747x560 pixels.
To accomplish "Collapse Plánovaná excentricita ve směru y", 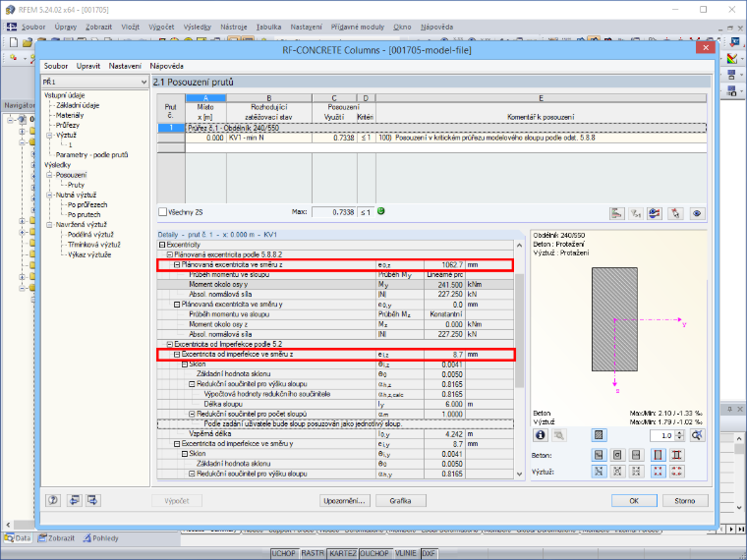I will point(177,305).
